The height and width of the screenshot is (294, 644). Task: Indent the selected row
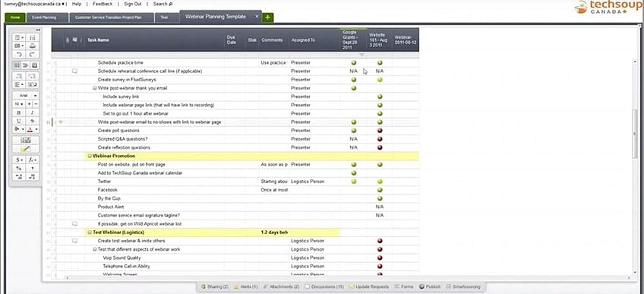click(x=33, y=77)
